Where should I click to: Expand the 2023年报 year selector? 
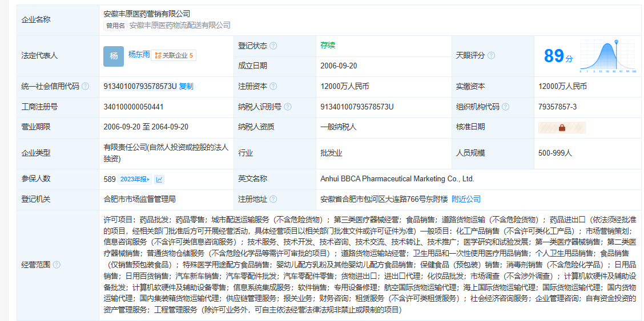135,179
